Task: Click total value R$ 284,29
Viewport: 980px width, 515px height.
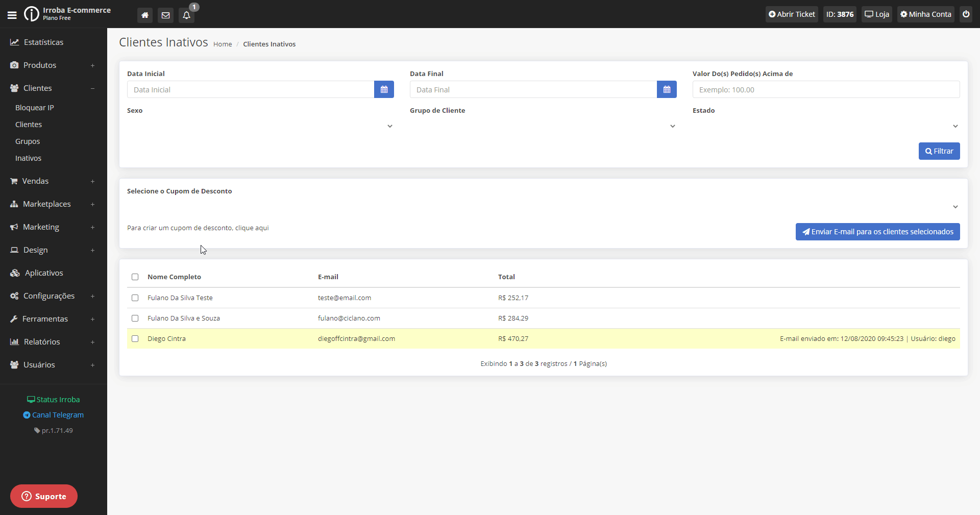Action: [x=513, y=318]
